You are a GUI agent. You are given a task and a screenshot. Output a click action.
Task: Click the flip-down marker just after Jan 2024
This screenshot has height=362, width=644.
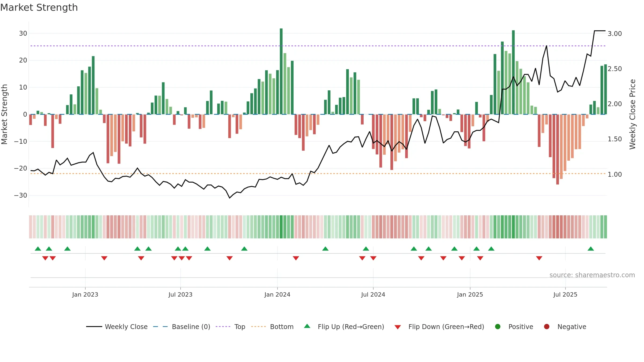[296, 258]
